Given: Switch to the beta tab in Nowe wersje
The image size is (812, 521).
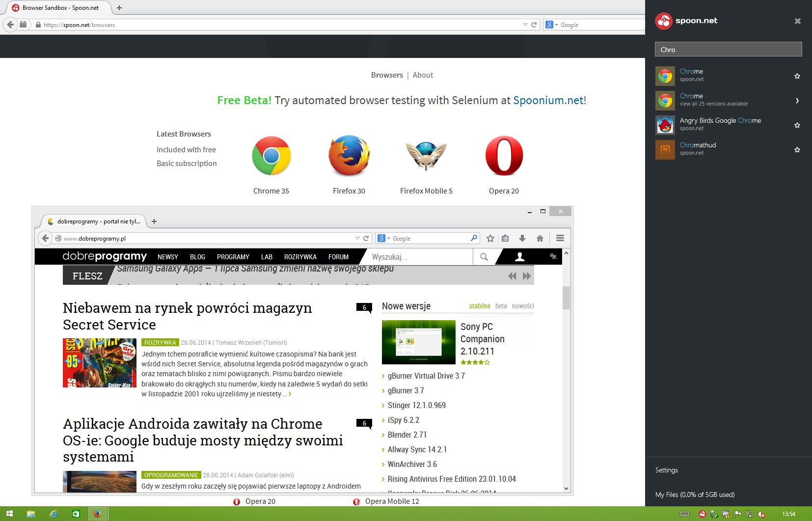Looking at the screenshot, I should click(x=501, y=306).
